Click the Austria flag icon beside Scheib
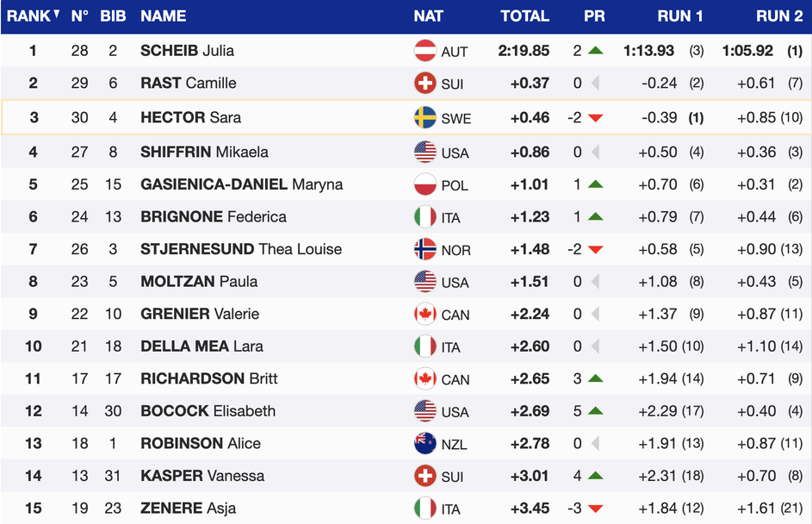This screenshot has width=812, height=524. coord(425,51)
